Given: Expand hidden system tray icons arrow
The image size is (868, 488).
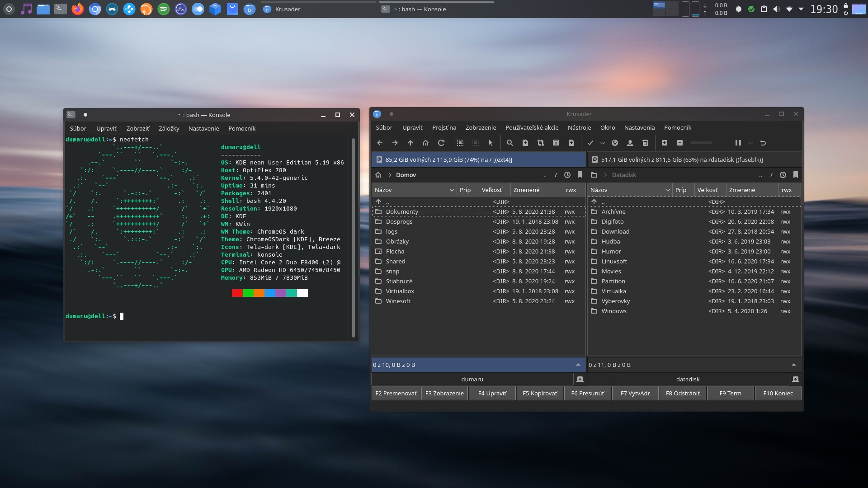Looking at the screenshot, I should 801,9.
